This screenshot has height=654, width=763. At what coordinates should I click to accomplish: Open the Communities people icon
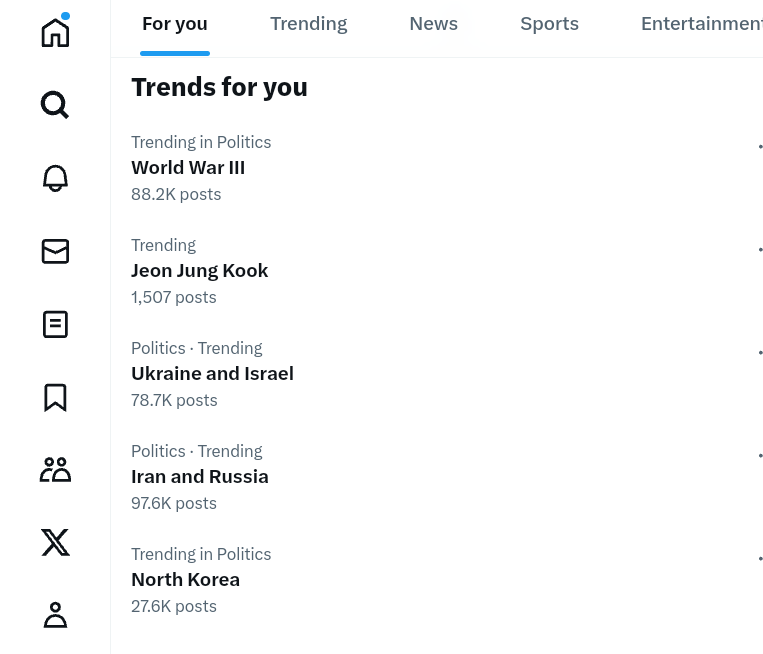55,469
